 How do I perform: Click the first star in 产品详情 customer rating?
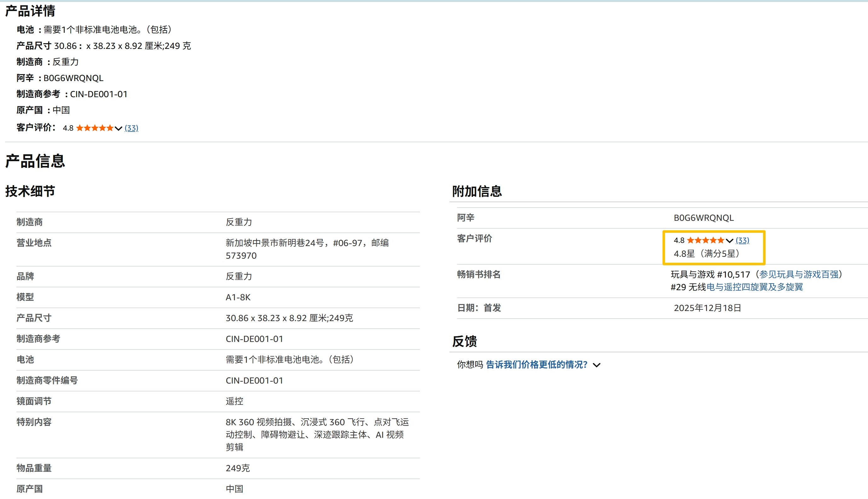tap(80, 128)
